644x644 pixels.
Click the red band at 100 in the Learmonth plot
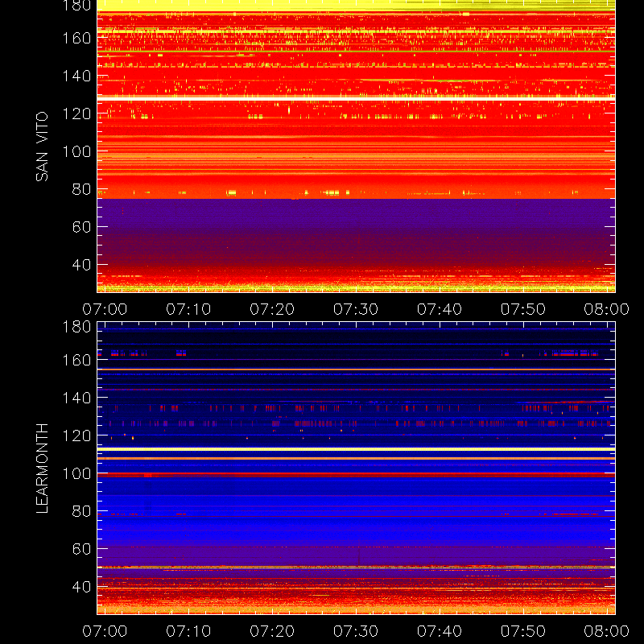(356, 475)
